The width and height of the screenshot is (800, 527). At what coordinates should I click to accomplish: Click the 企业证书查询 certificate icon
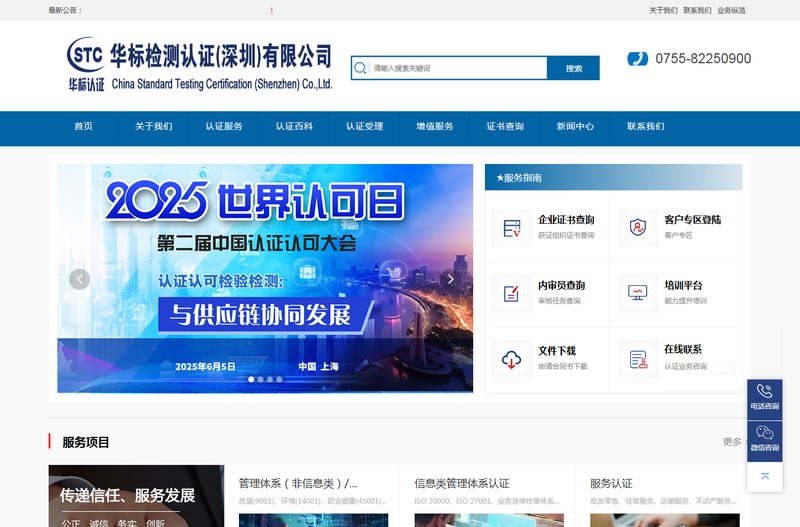[512, 228]
